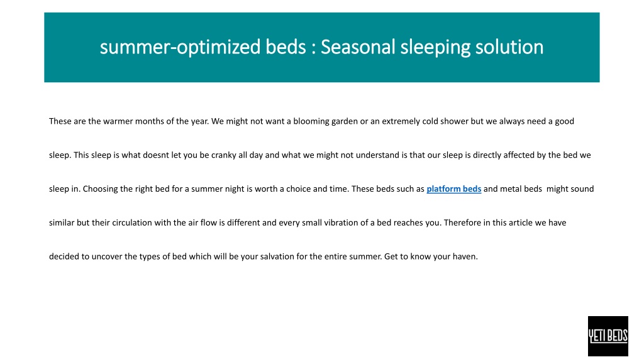The height and width of the screenshot is (362, 644).
Task: Click the word 'cranky' in the paragraph
Action: click(223, 155)
